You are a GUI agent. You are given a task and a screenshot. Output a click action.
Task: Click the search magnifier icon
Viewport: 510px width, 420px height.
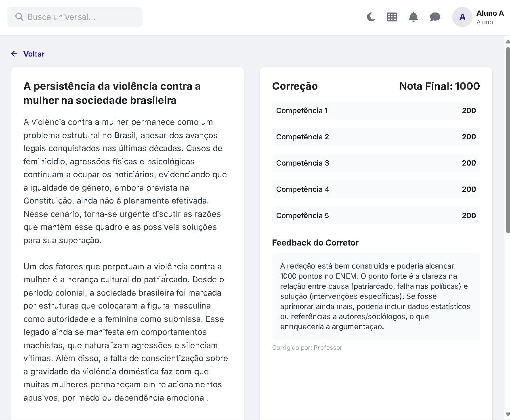tap(19, 17)
